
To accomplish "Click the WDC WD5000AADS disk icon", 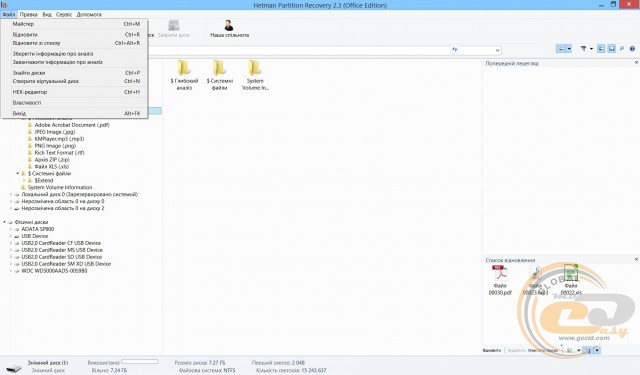I will click(17, 271).
